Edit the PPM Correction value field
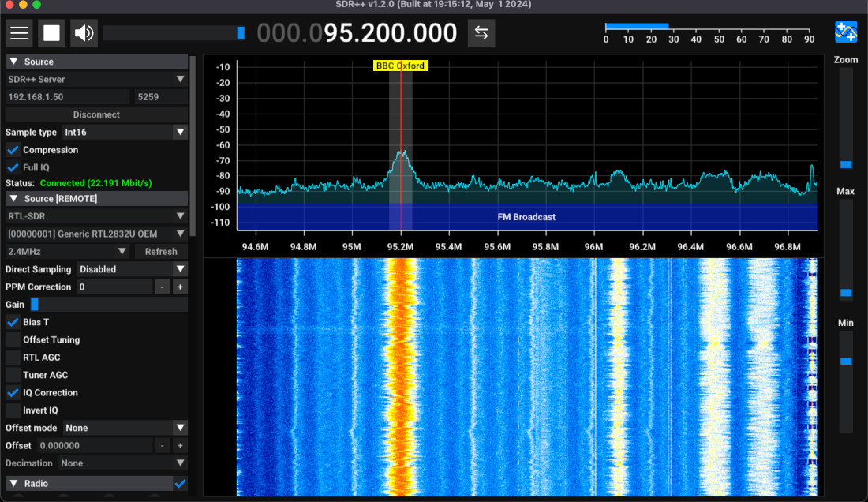The image size is (868, 502). (x=114, y=287)
